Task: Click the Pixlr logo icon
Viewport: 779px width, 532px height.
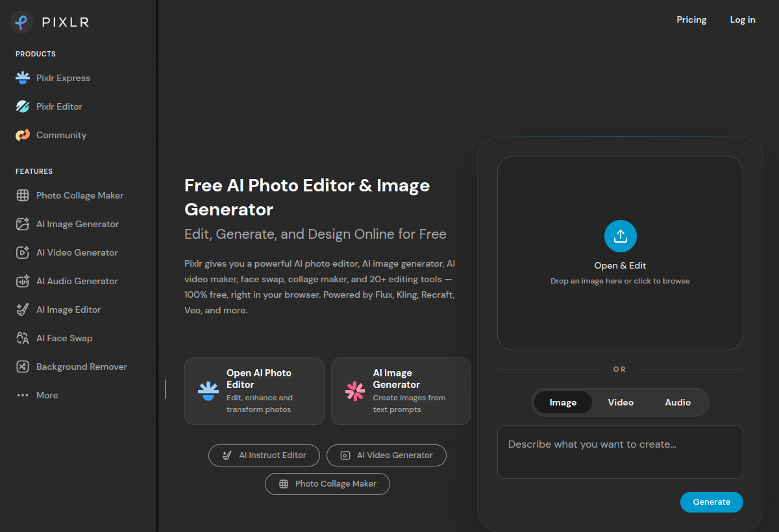Action: pyautogui.click(x=22, y=22)
